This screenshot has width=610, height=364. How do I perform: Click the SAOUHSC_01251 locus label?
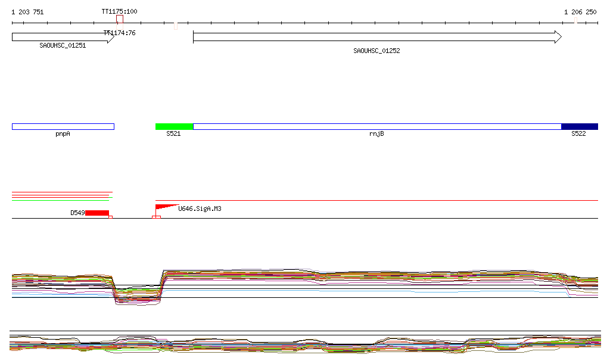tap(63, 45)
